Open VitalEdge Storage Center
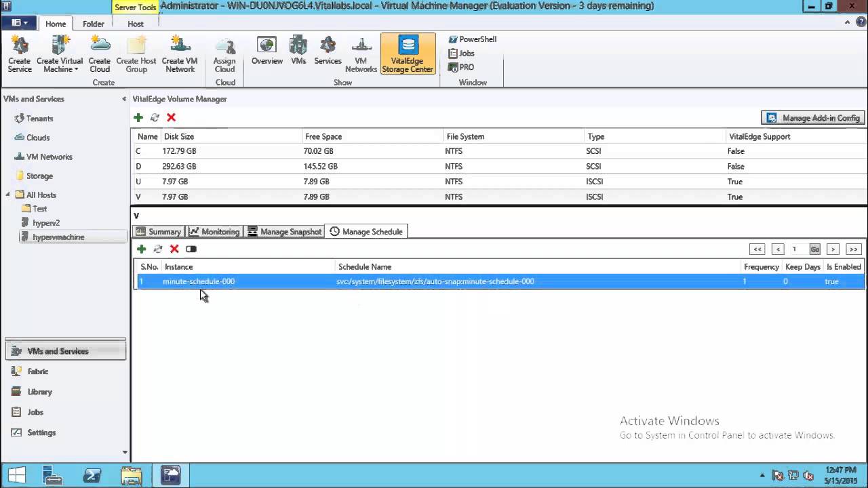Screen dimensions: 868x488 pyautogui.click(x=408, y=54)
